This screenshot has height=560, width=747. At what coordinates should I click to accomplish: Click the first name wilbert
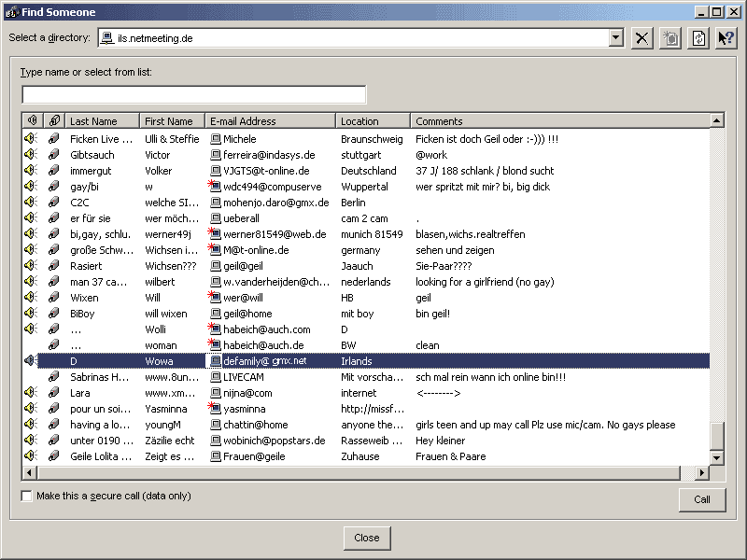click(x=160, y=282)
